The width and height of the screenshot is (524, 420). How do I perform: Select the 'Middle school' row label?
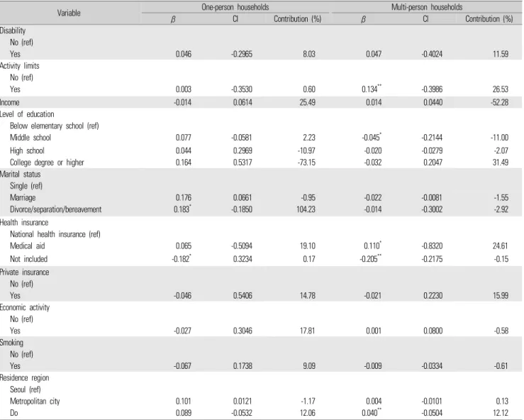30,138
